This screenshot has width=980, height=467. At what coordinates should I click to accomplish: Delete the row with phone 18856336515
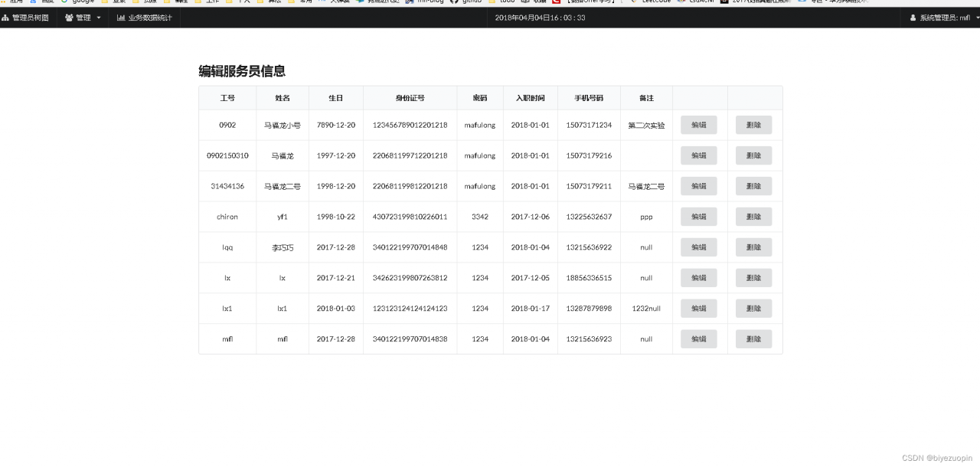pyautogui.click(x=754, y=278)
